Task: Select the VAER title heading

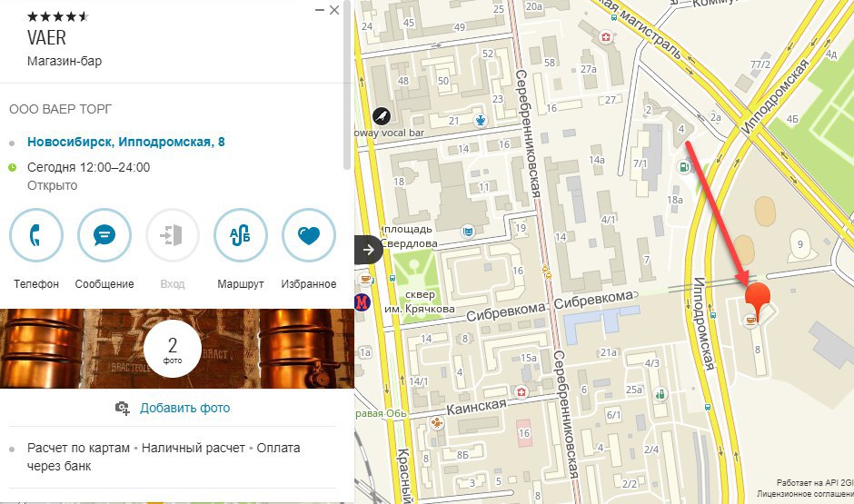Action: (47, 37)
